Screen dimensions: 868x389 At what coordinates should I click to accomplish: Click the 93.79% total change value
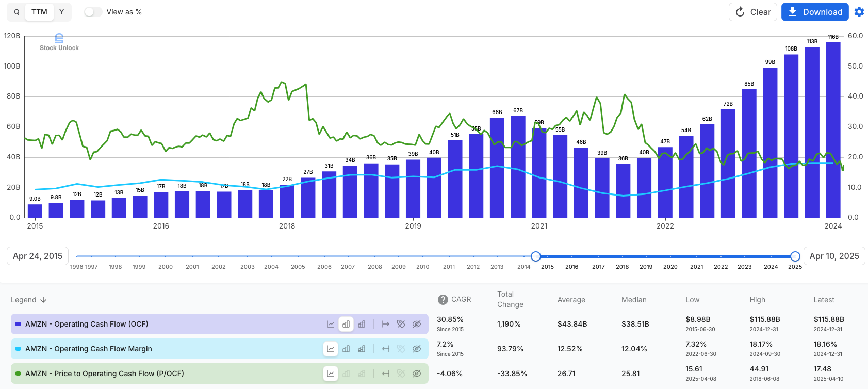click(510, 349)
